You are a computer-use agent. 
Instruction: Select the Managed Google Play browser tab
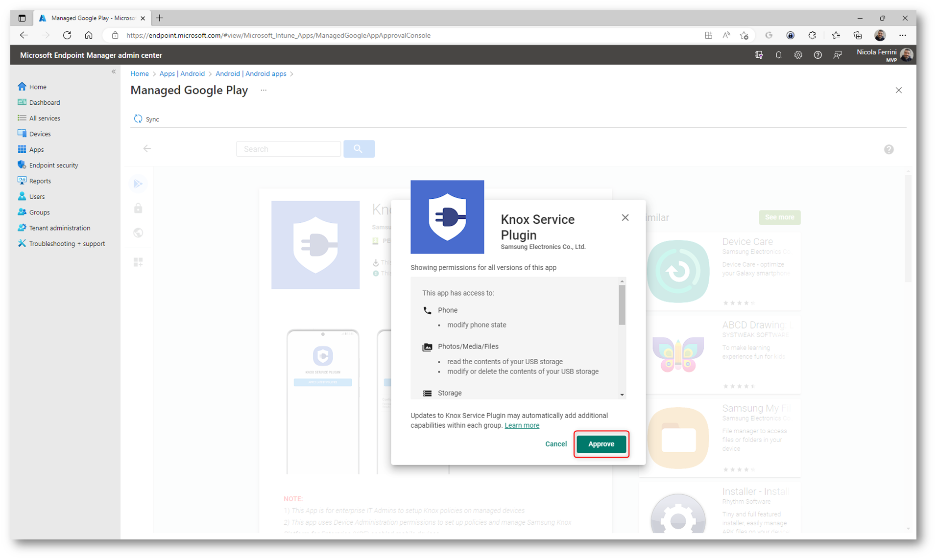[92, 18]
